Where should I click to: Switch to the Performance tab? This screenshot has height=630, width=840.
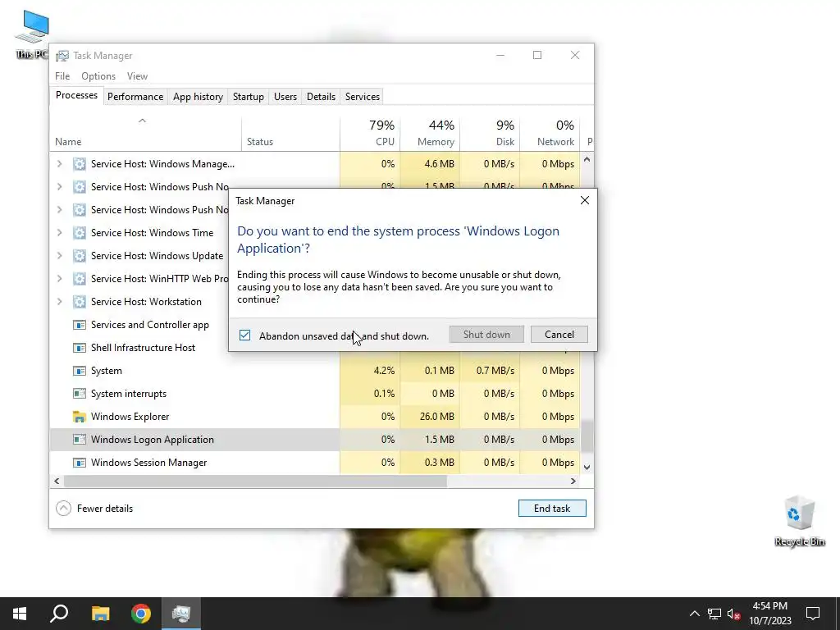pyautogui.click(x=135, y=97)
